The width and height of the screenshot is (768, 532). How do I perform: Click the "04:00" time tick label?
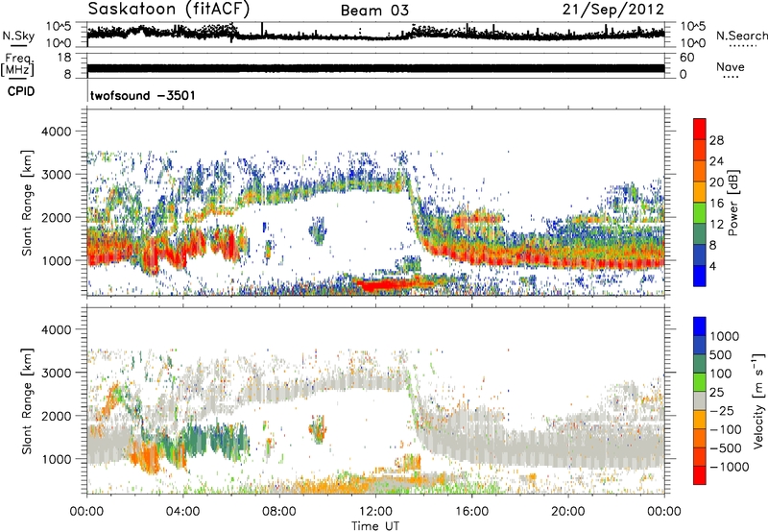[182, 512]
